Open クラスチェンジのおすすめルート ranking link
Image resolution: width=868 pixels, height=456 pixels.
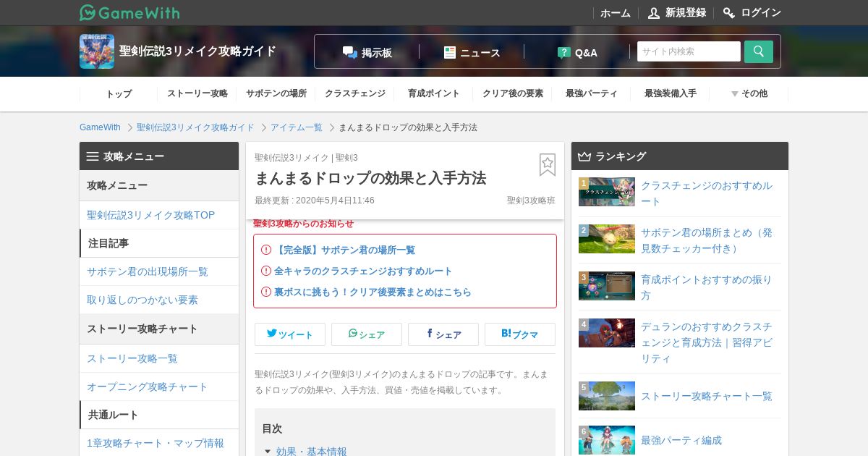(707, 193)
